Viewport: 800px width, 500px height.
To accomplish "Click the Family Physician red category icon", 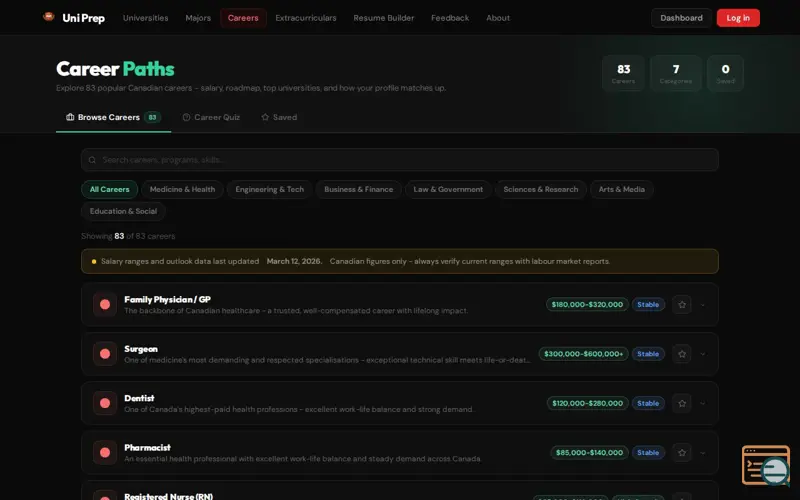I will coord(105,305).
